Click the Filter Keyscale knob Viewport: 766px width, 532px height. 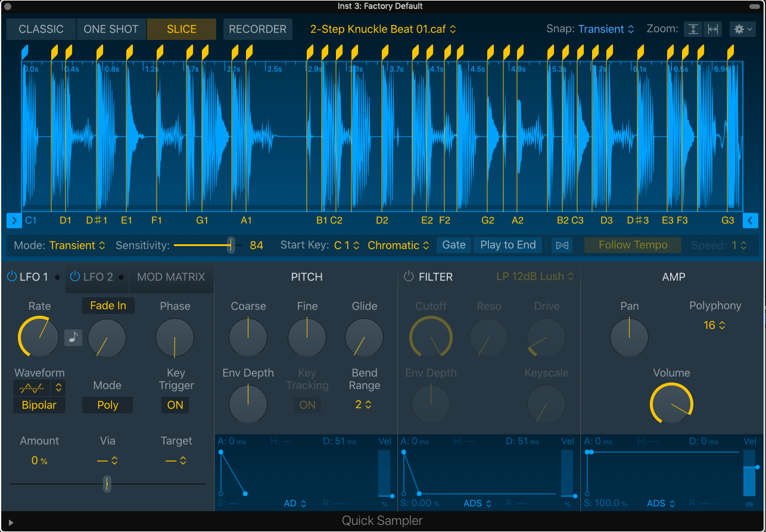click(547, 404)
